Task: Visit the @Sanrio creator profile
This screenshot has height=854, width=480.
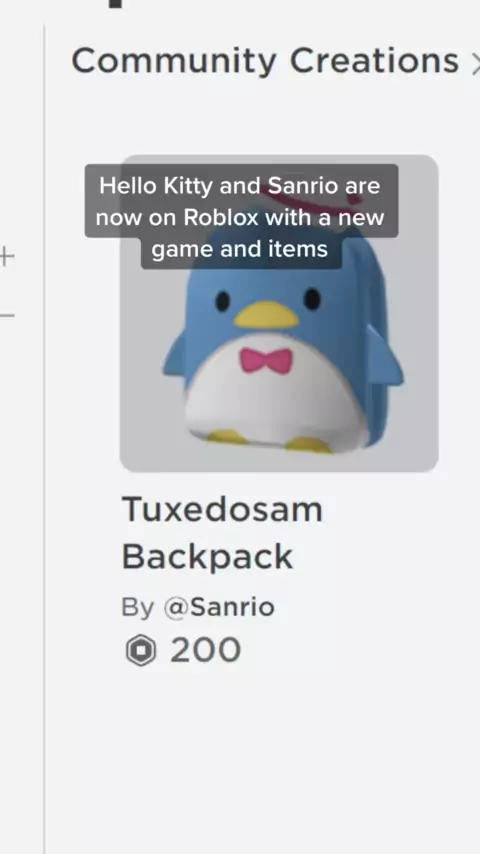Action: click(219, 607)
